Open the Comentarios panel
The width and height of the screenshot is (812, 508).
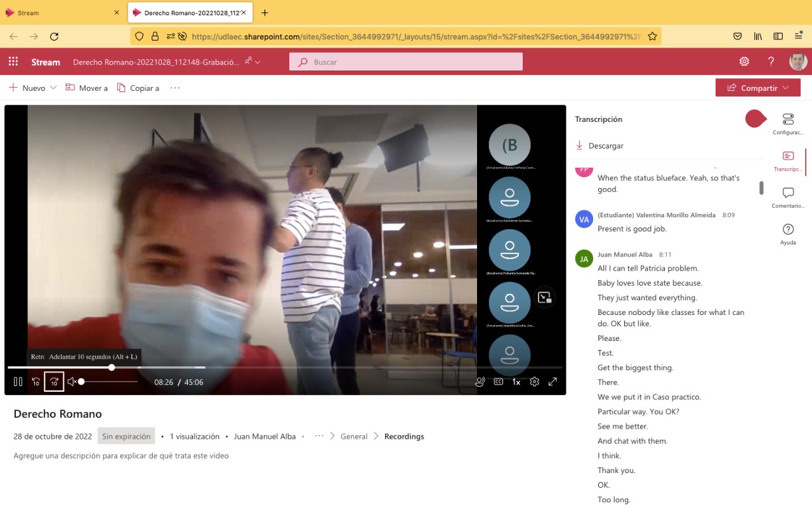coord(788,197)
